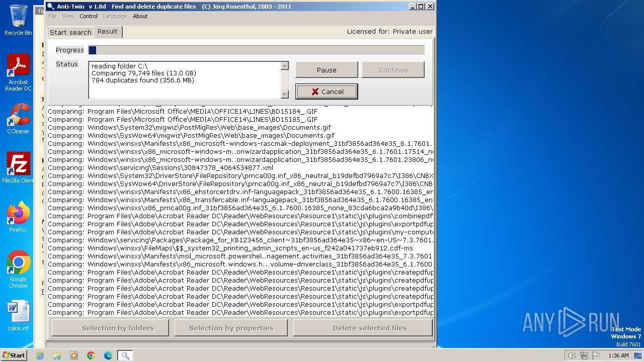Click Selection by folders button
The width and height of the screenshot is (644, 362).
click(x=110, y=328)
